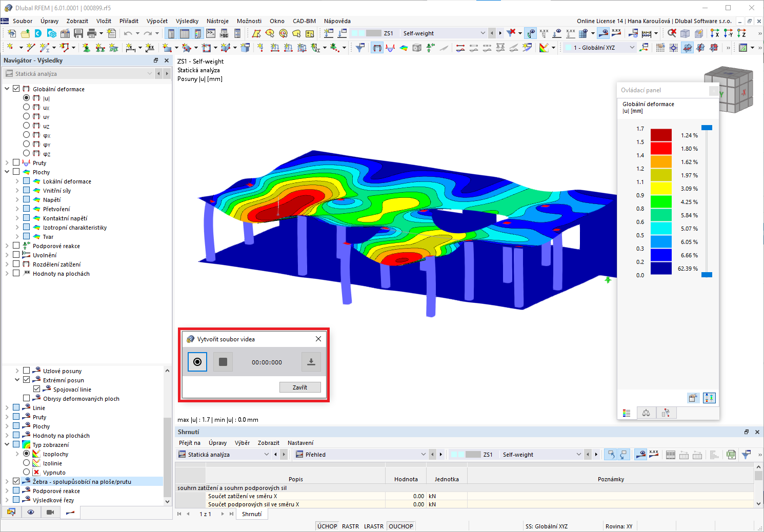Screen dimensions: 764x532
Task: Click the Excel export icon in the Shrnutí toolbar
Action: tap(731, 455)
